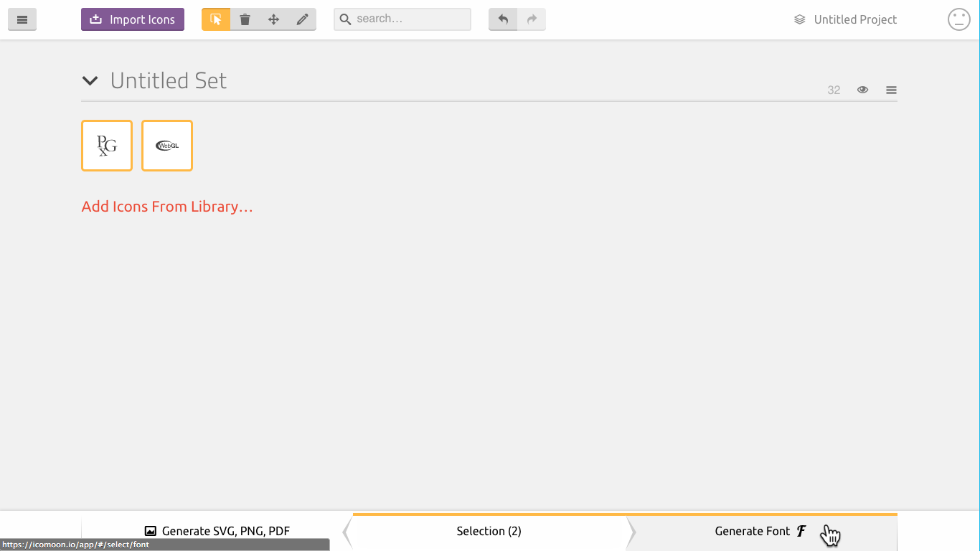Go to Generate SVG, PNG, PDF
This screenshot has width=980, height=551.
pyautogui.click(x=217, y=532)
